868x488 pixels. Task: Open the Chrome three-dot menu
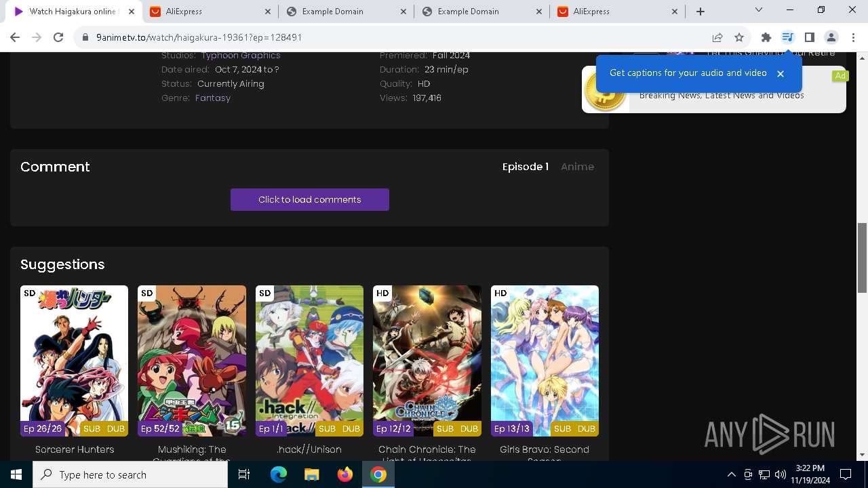[x=853, y=37]
